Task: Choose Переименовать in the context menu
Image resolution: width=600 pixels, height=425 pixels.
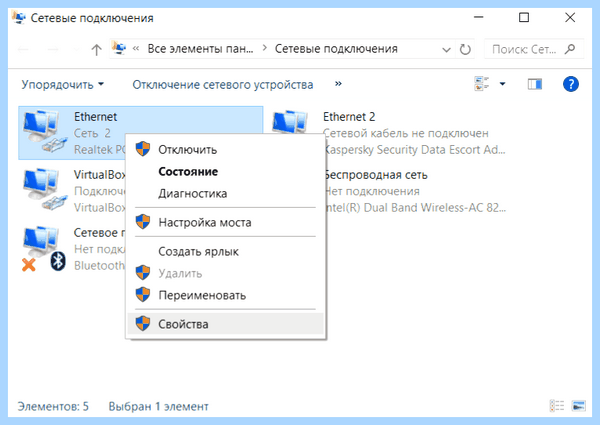Action: [x=226, y=295]
